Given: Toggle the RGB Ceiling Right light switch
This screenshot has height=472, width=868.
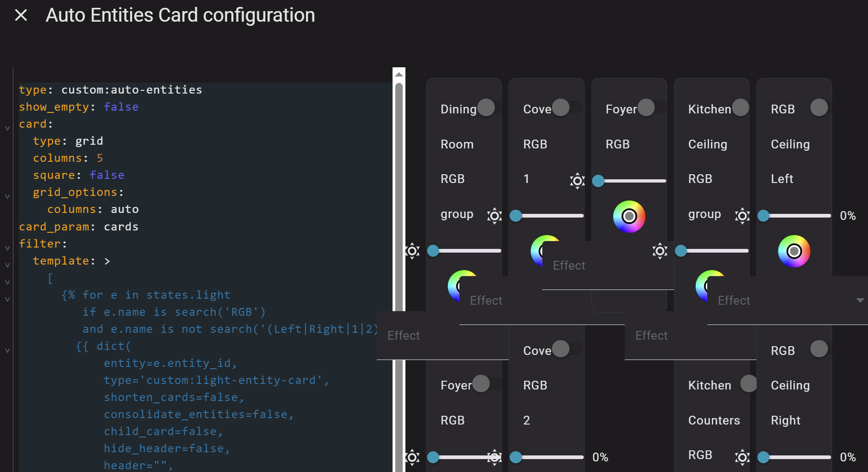Looking at the screenshot, I should coord(819,349).
